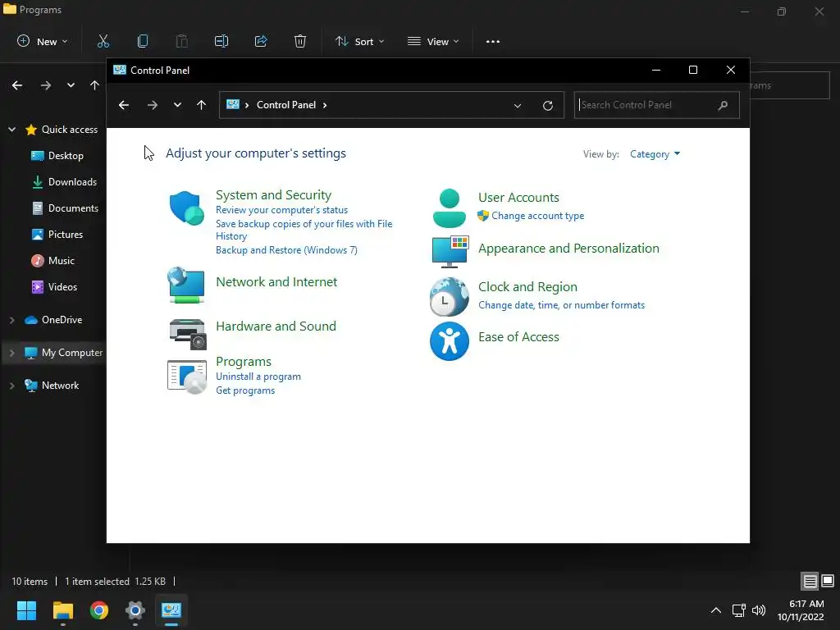Open Windows Start menu
The image size is (840, 630).
pos(26,610)
